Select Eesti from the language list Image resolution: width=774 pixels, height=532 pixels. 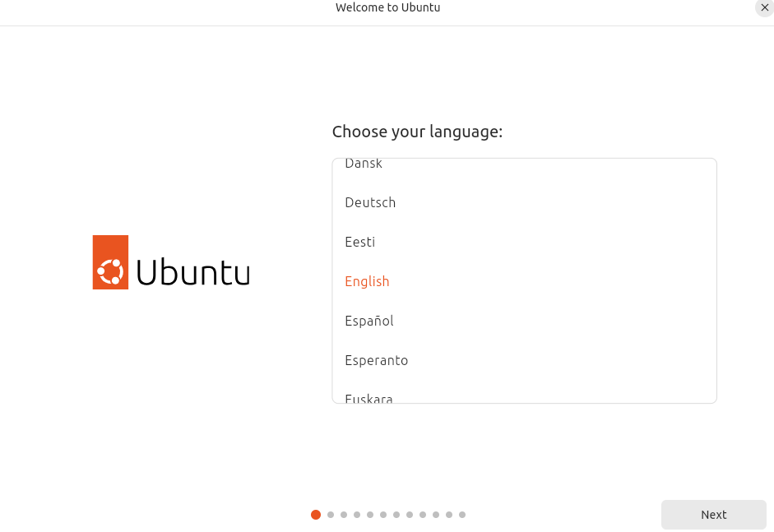(x=524, y=242)
